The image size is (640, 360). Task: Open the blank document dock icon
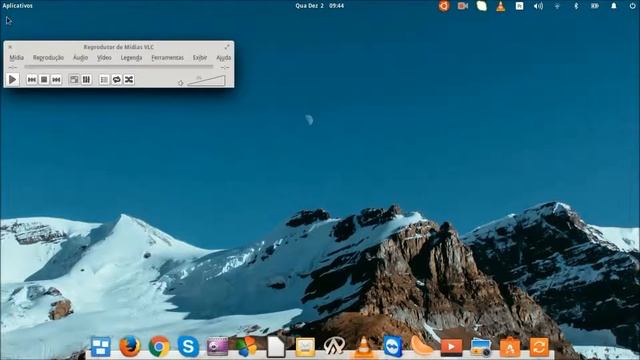[276, 347]
